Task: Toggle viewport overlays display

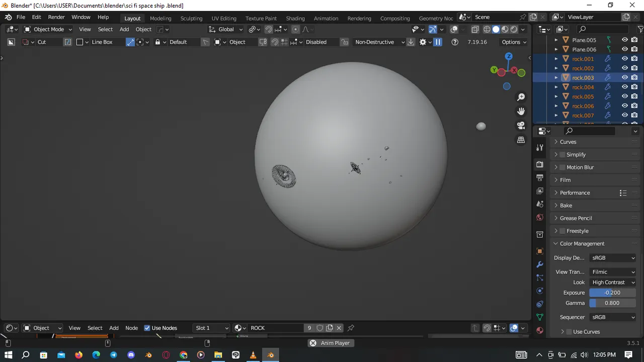Action: [454, 29]
